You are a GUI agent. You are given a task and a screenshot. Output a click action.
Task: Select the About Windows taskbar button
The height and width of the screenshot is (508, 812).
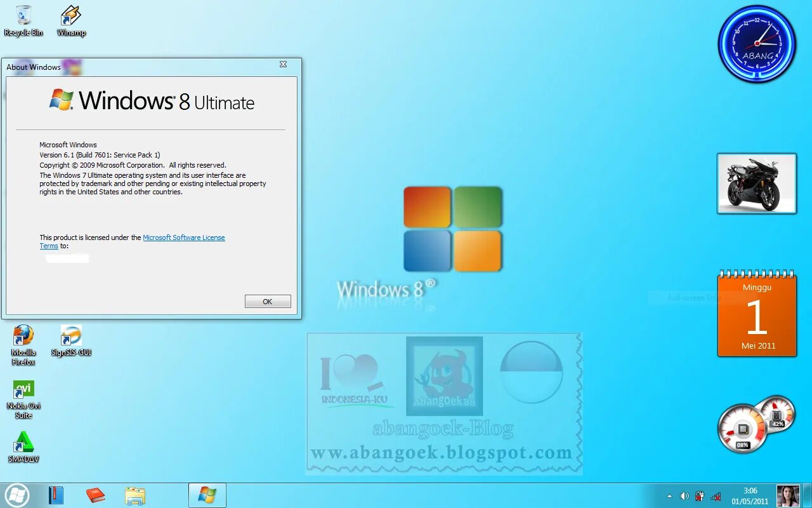(207, 495)
